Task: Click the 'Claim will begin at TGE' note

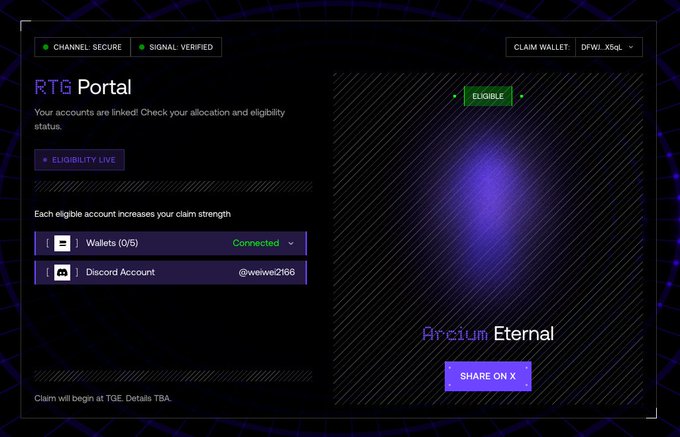Action: [x=103, y=398]
